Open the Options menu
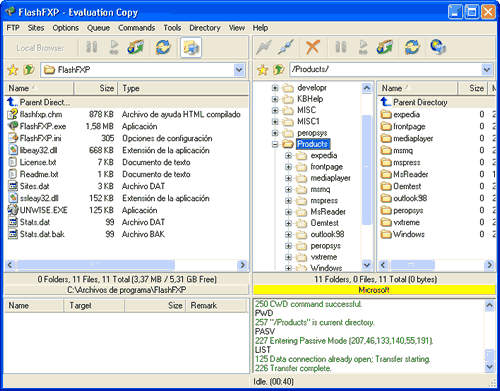Screen dimensions: 500x391 click(65, 28)
